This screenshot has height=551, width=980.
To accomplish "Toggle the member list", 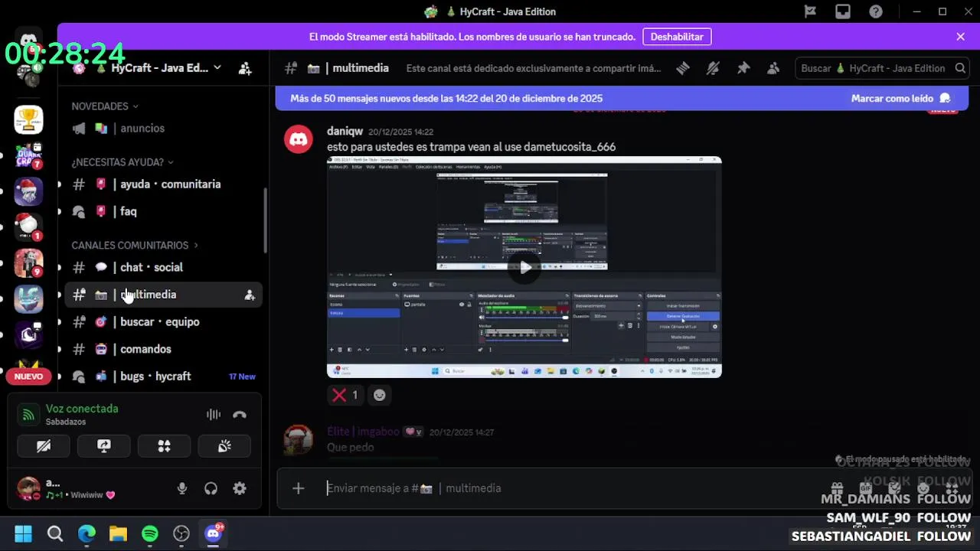I will click(773, 68).
